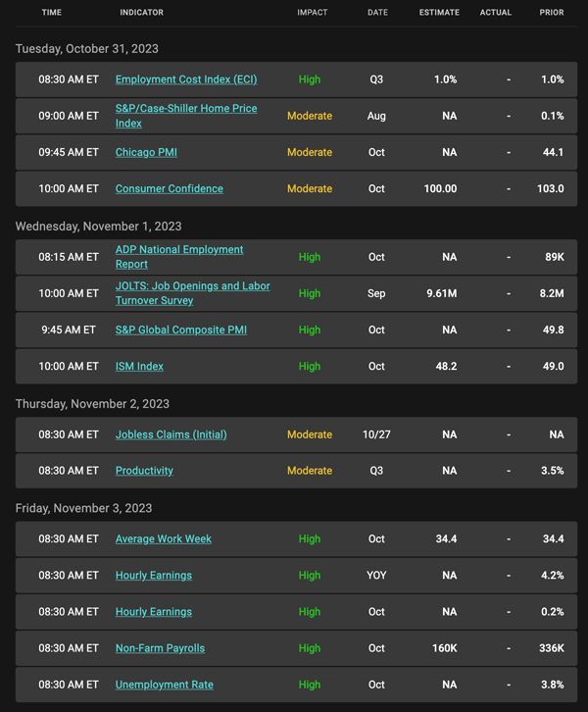Click the PRIOR column header
The image size is (588, 712).
click(552, 13)
